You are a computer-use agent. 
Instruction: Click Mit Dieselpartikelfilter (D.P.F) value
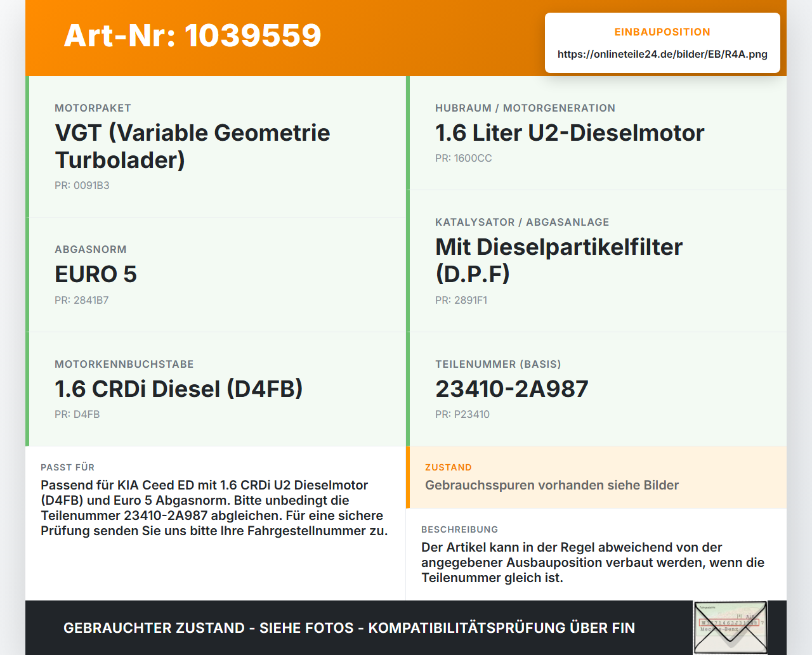(559, 261)
